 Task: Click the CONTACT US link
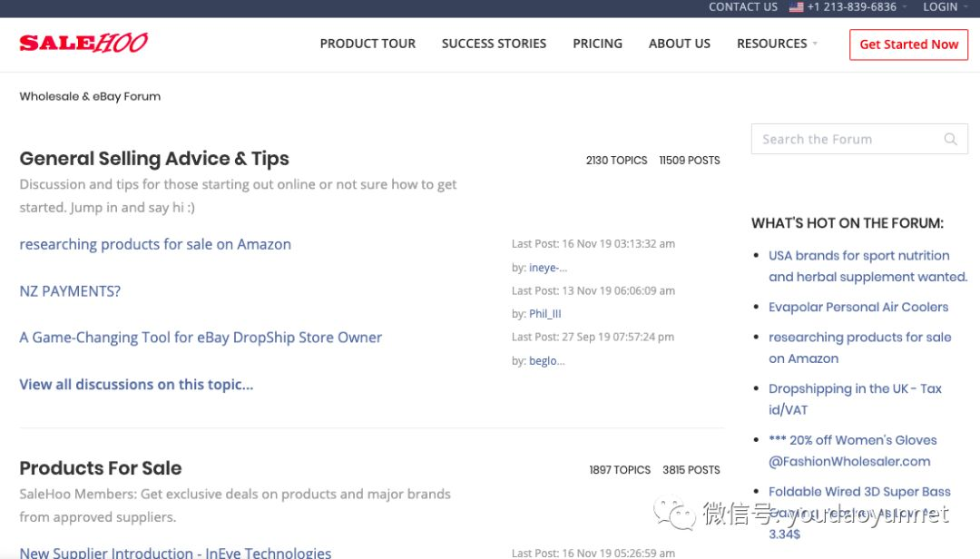click(x=743, y=7)
